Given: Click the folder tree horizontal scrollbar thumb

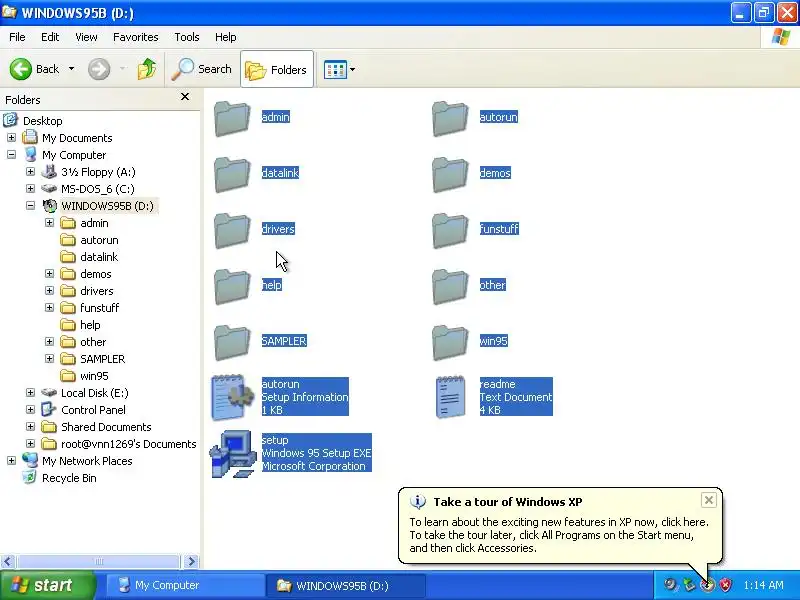Looking at the screenshot, I should pyautogui.click(x=99, y=561).
